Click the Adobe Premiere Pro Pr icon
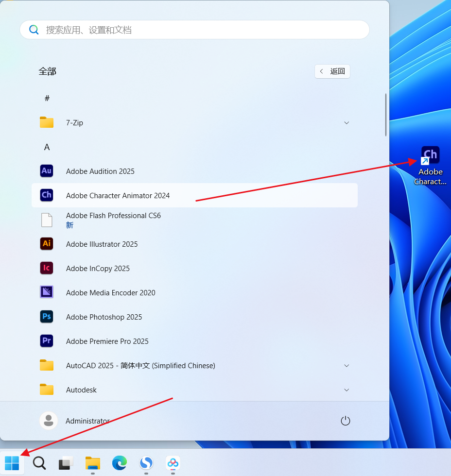Image resolution: width=451 pixels, height=476 pixels. [x=47, y=341]
